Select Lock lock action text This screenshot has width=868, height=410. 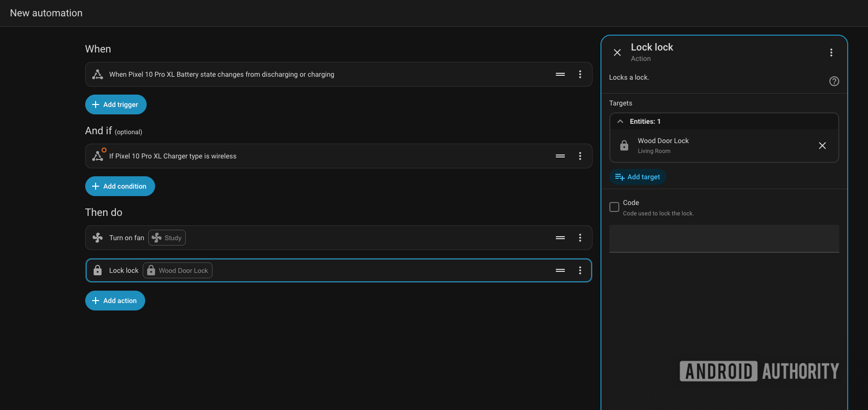(x=124, y=270)
